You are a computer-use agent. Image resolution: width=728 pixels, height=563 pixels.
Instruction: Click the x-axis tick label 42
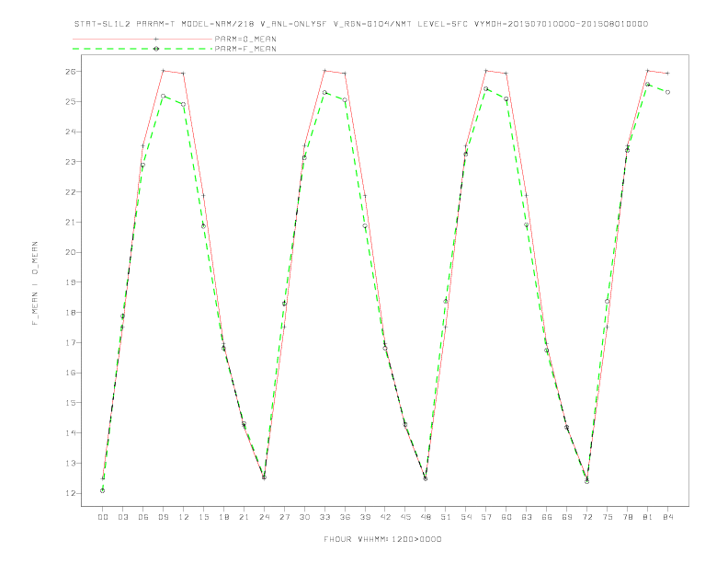pos(385,517)
